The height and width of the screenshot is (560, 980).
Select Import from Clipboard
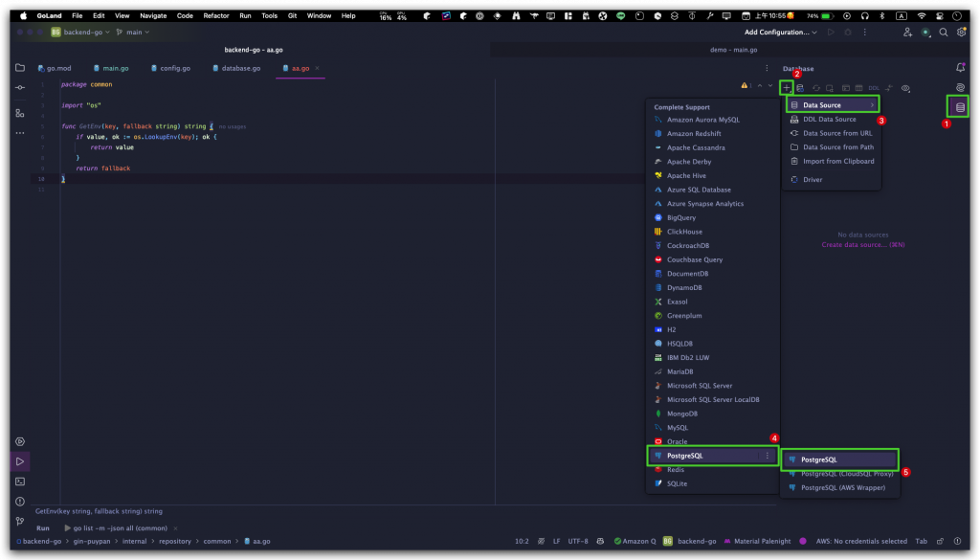click(x=832, y=161)
